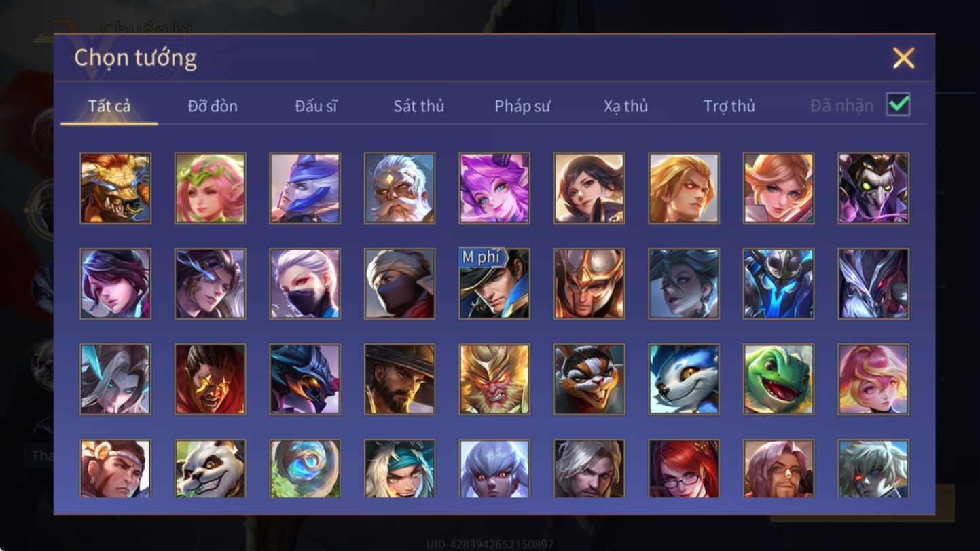This screenshot has height=551, width=980.
Task: Select the golden monkey king hero
Action: pos(494,379)
